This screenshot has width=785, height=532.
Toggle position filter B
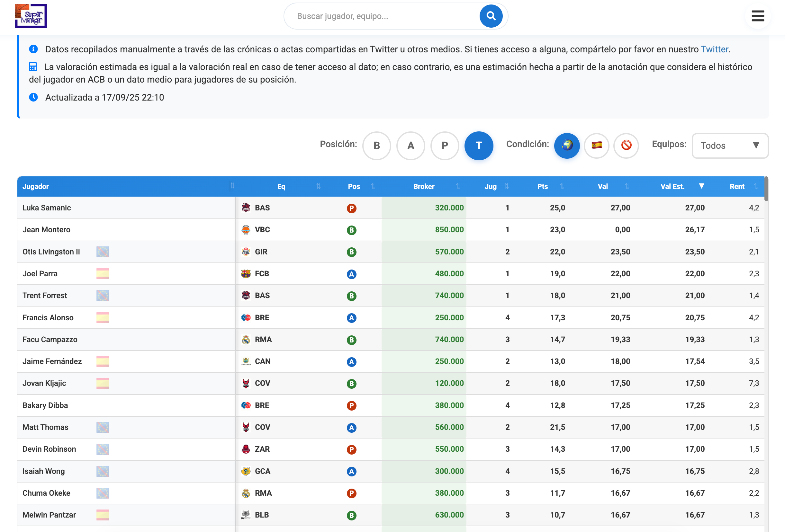[377, 146]
